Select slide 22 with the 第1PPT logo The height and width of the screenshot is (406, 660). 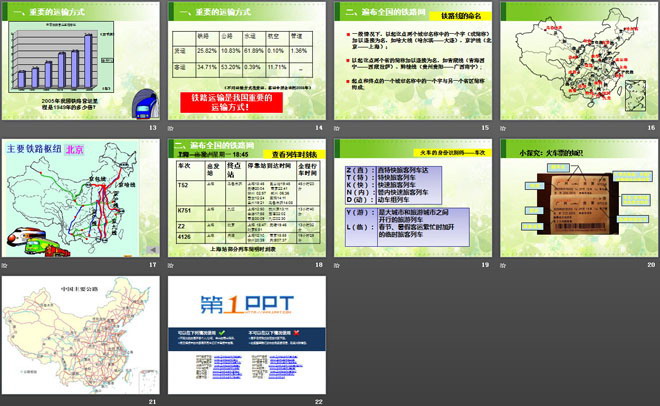[247, 335]
